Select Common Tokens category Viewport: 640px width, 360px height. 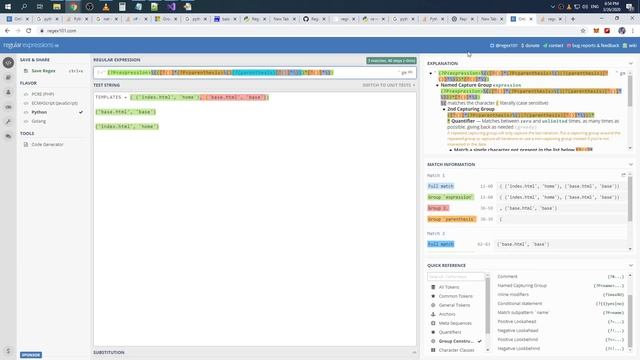point(456,296)
